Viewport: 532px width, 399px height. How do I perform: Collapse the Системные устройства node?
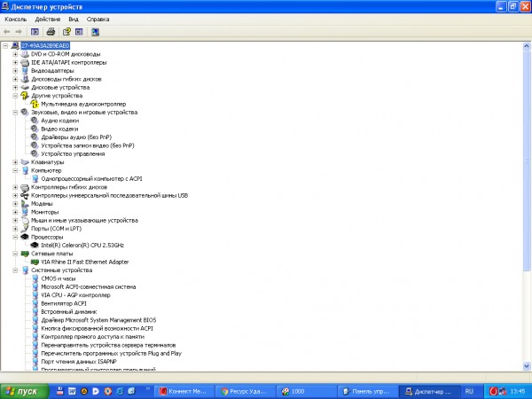coord(15,270)
